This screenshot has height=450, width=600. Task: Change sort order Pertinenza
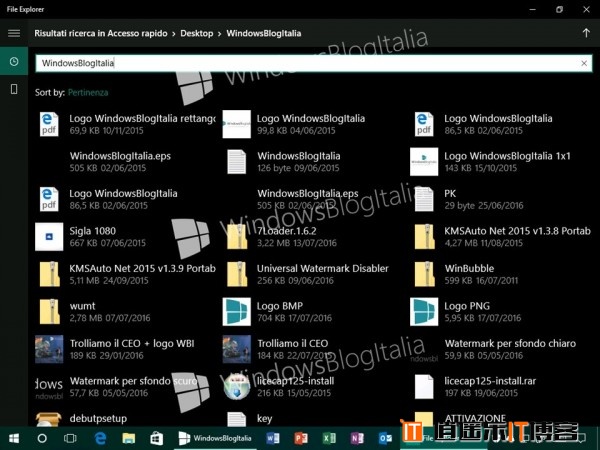point(88,92)
